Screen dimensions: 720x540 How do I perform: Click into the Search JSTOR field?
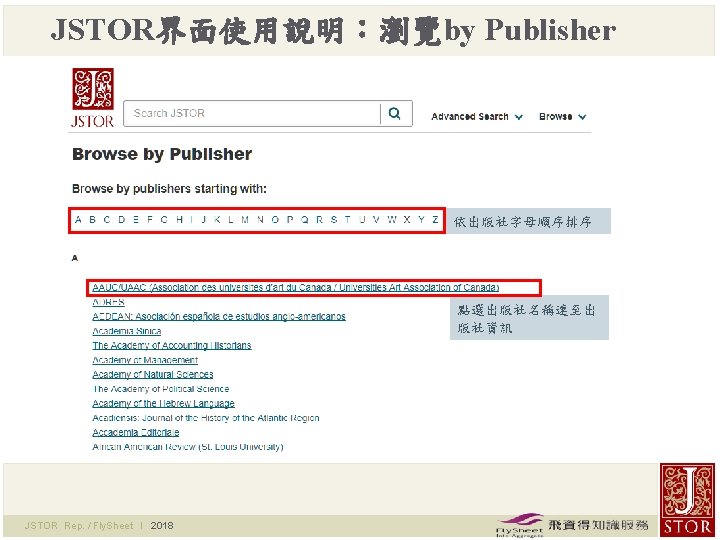click(x=252, y=113)
